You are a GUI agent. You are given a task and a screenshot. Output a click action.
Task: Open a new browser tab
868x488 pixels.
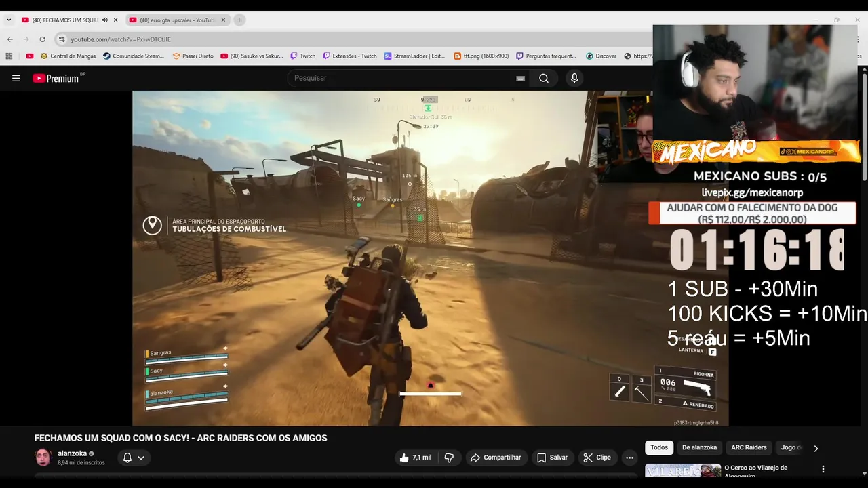(239, 20)
